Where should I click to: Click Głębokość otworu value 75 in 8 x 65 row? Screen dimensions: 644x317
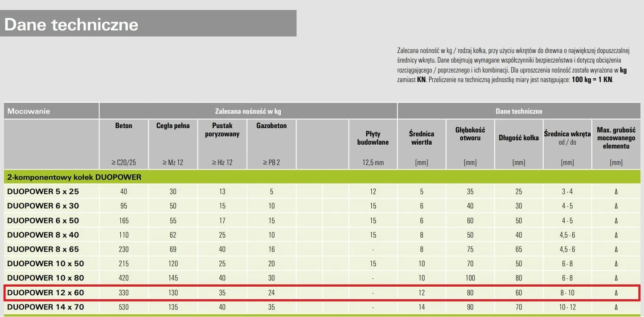470,249
